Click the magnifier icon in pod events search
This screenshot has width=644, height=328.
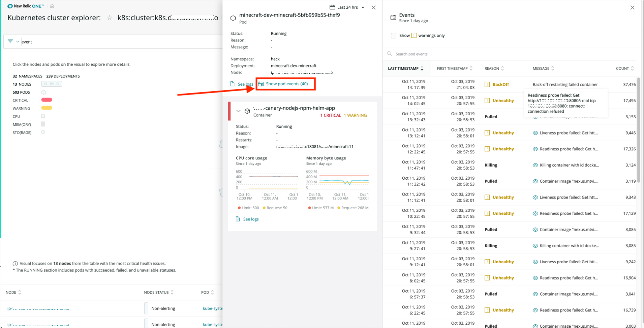click(390, 54)
